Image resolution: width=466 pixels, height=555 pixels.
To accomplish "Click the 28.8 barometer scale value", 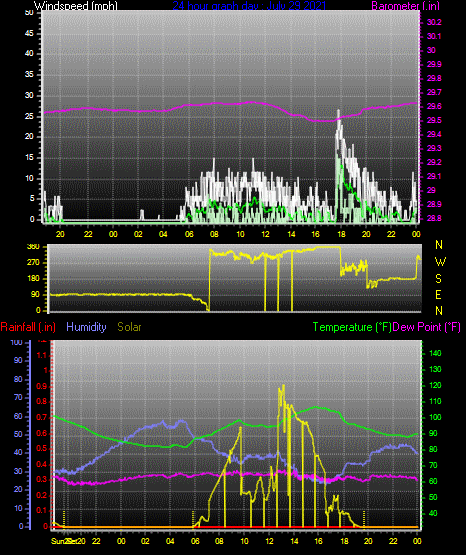I will click(x=434, y=218).
